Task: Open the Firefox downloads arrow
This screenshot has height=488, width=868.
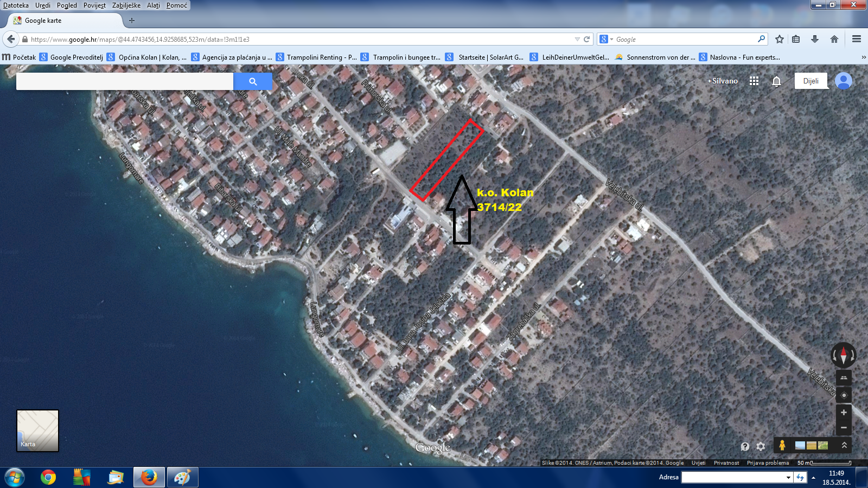Action: pyautogui.click(x=814, y=39)
